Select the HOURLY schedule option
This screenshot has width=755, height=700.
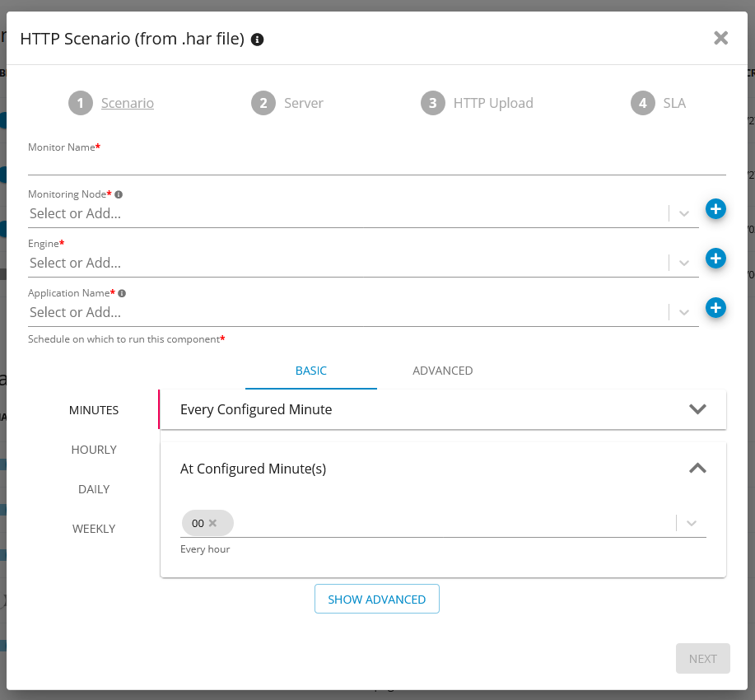[94, 450]
